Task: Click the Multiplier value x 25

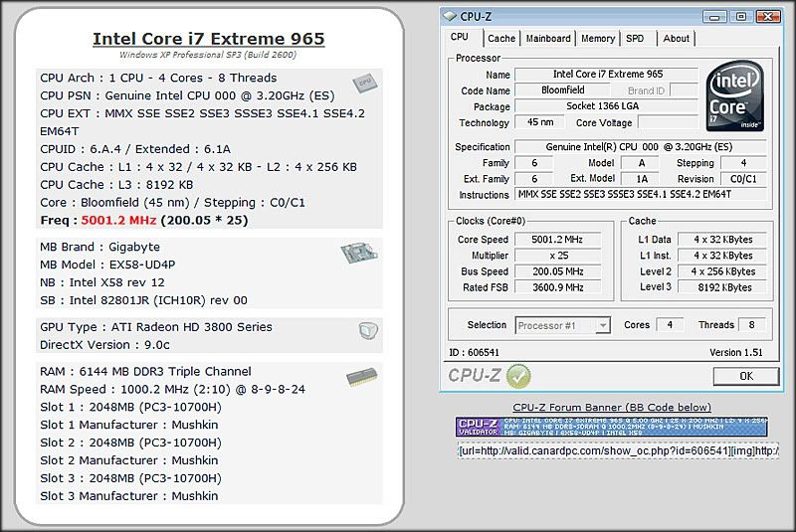Action: point(557,256)
